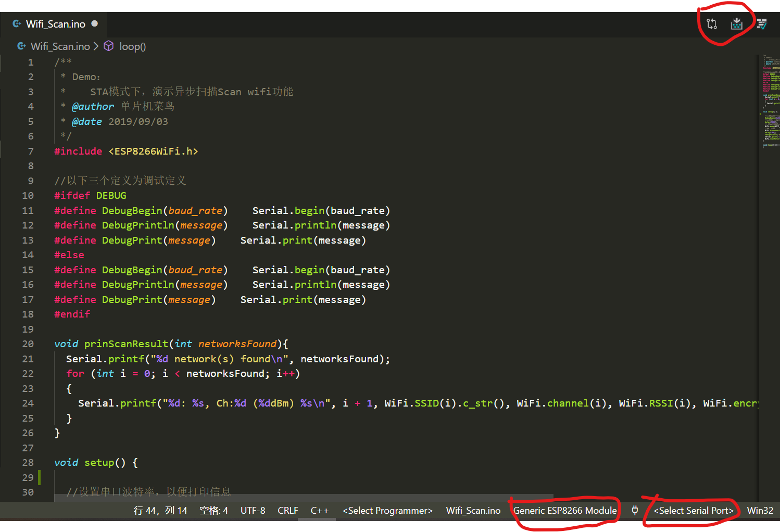Open the Select Programmer dropdown
780x532 pixels.
[387, 511]
